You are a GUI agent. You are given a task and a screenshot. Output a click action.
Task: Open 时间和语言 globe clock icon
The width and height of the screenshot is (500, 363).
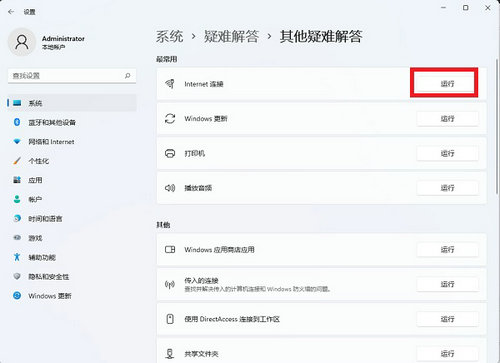click(17, 219)
